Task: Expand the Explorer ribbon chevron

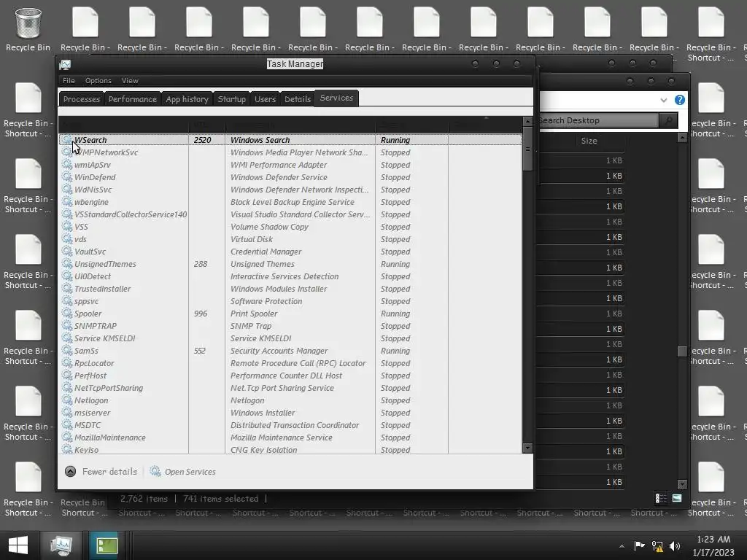Action: [x=664, y=100]
